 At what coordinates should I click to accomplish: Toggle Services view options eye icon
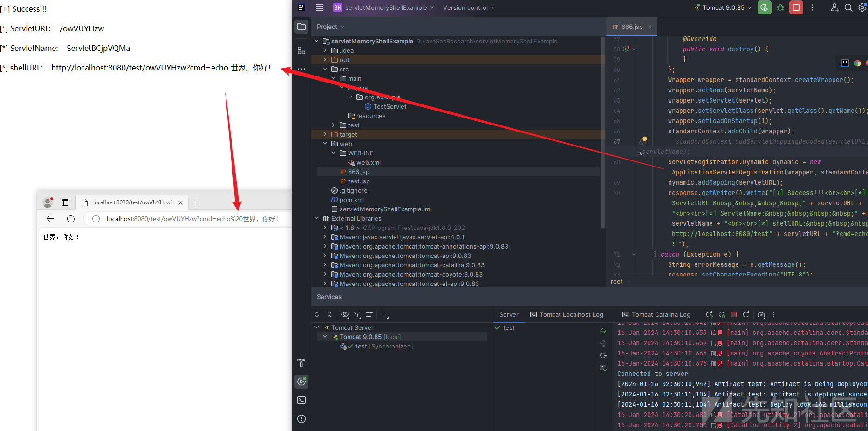[345, 314]
